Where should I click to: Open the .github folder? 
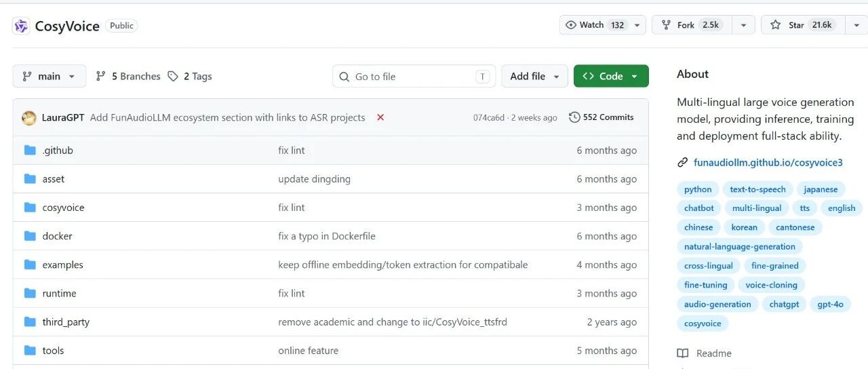coord(58,150)
